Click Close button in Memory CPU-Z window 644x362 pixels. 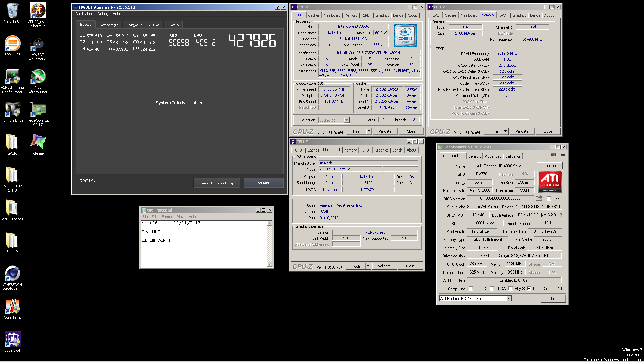(x=548, y=131)
